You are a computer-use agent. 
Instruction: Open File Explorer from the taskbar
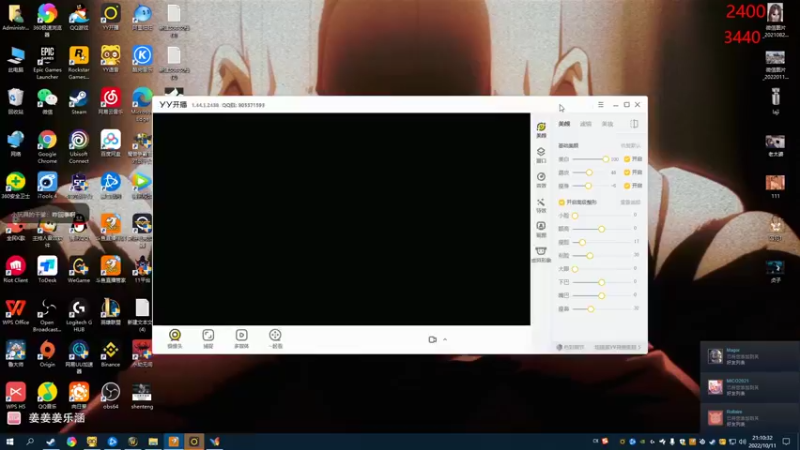(153, 441)
